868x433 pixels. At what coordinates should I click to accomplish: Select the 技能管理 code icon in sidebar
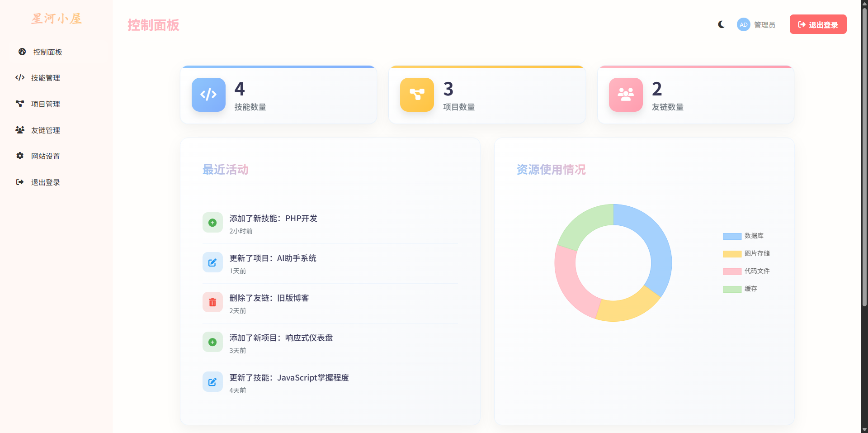(x=20, y=77)
